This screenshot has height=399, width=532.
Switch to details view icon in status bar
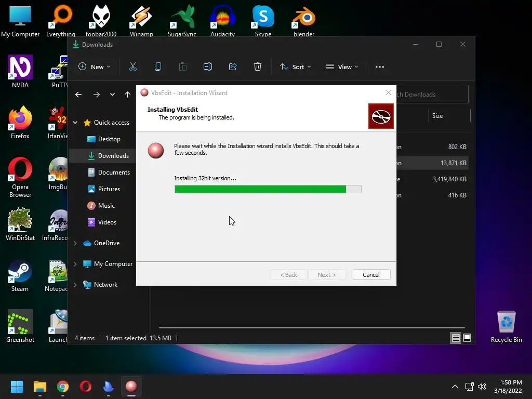[x=456, y=338]
